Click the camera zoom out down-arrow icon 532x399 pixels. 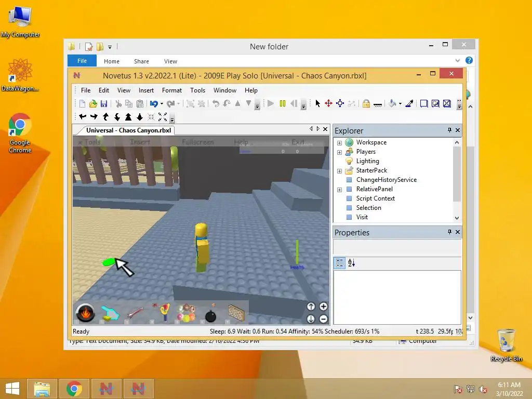pyautogui.click(x=139, y=117)
